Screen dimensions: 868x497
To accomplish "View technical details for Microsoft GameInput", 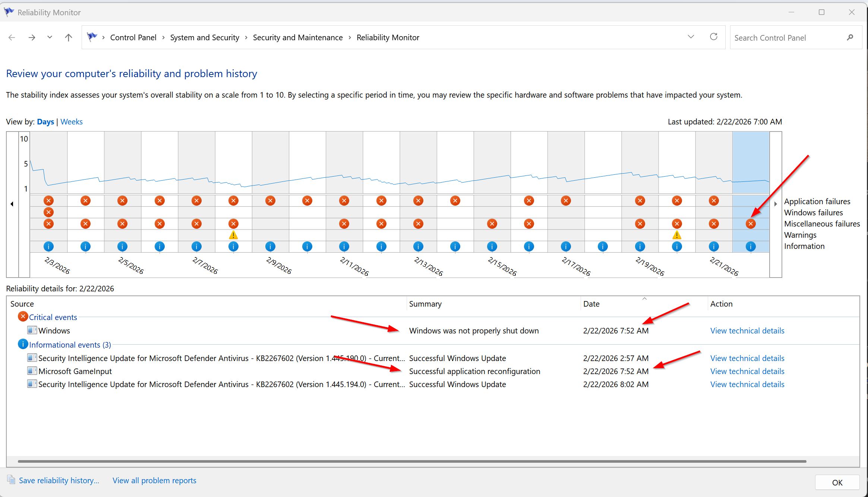I will point(747,371).
